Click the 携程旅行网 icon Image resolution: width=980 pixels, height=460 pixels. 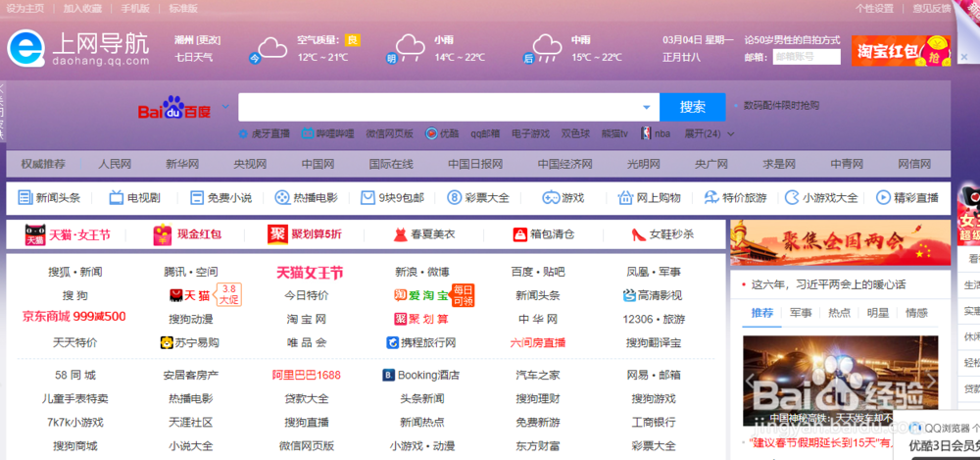(392, 342)
